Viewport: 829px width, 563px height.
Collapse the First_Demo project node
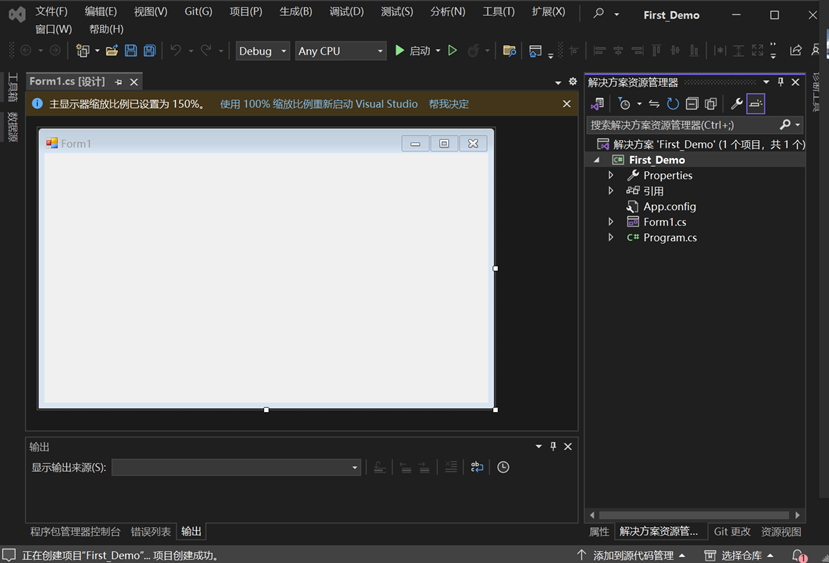pos(597,160)
